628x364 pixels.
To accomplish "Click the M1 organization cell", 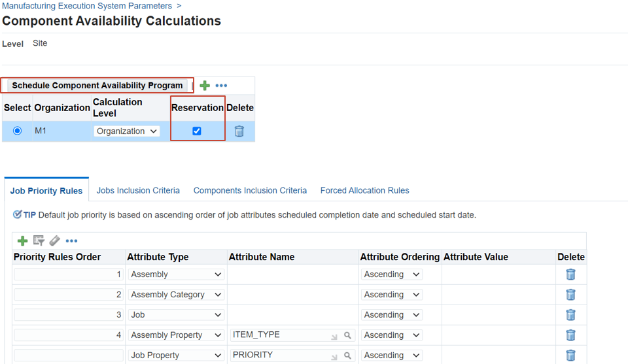I will tap(61, 131).
